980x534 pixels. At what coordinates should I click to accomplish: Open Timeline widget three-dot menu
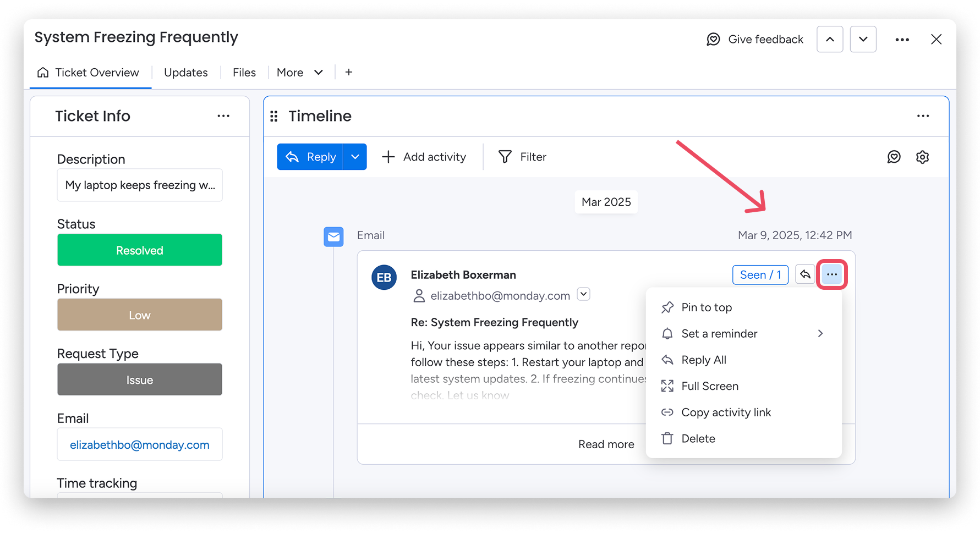click(x=923, y=116)
